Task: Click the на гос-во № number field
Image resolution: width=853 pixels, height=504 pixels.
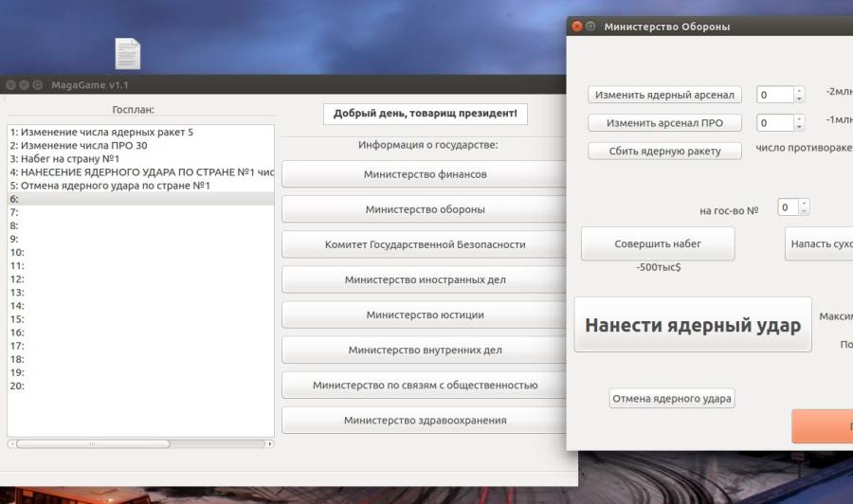Action: click(789, 207)
